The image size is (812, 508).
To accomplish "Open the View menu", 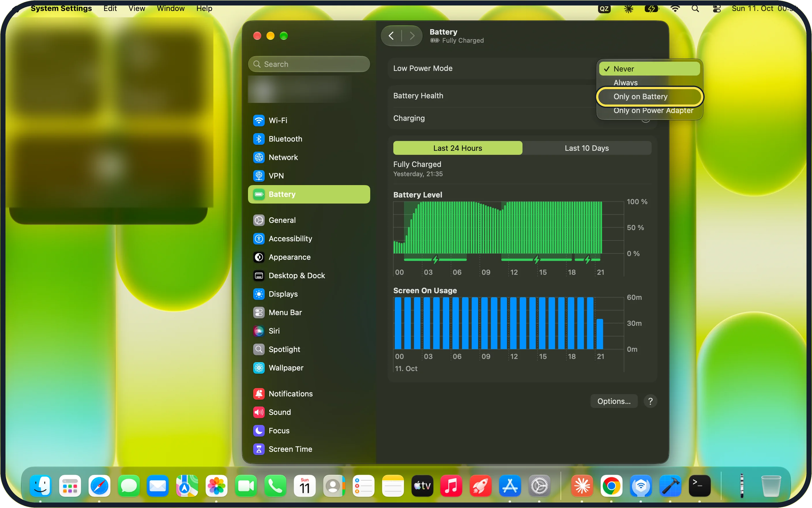I will 136,8.
